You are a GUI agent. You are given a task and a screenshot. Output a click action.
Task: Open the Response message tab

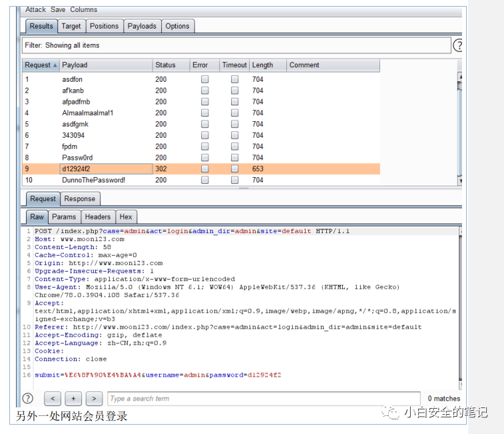[80, 199]
